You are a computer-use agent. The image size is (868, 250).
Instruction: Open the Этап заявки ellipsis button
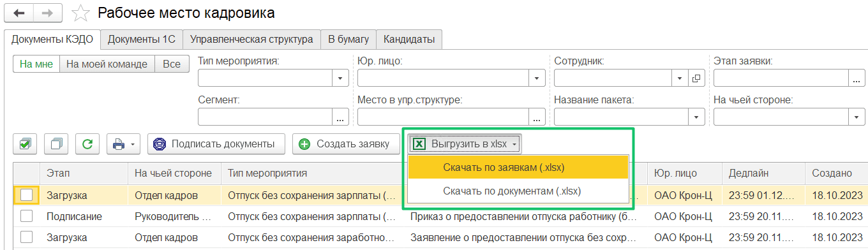pos(857,78)
